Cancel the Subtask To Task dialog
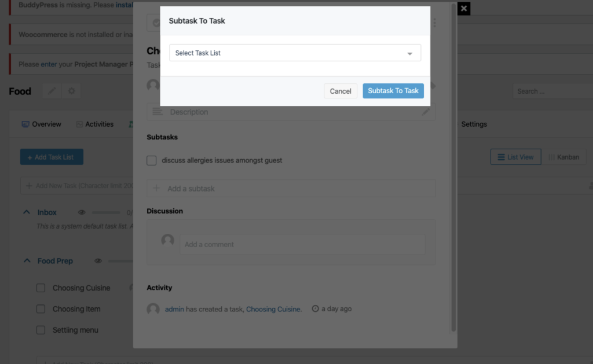Screen dimensions: 593x364 [x=341, y=91]
